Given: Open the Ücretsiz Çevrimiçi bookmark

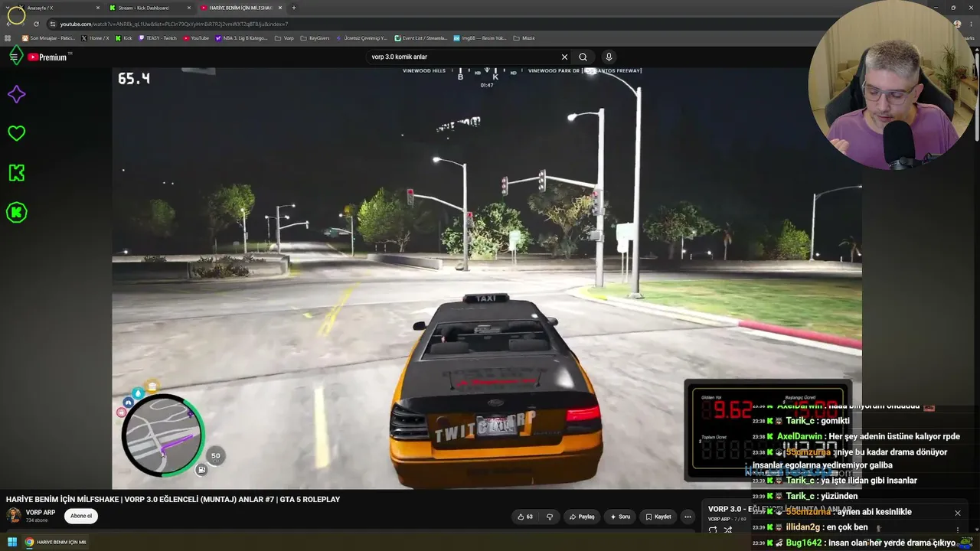Looking at the screenshot, I should tap(361, 38).
